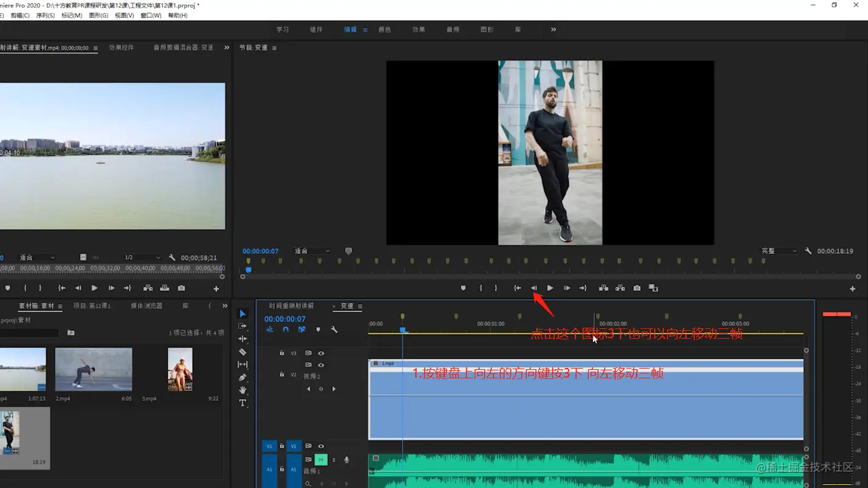Select the Pen tool in the toolbox
The width and height of the screenshot is (868, 488).
click(x=243, y=378)
